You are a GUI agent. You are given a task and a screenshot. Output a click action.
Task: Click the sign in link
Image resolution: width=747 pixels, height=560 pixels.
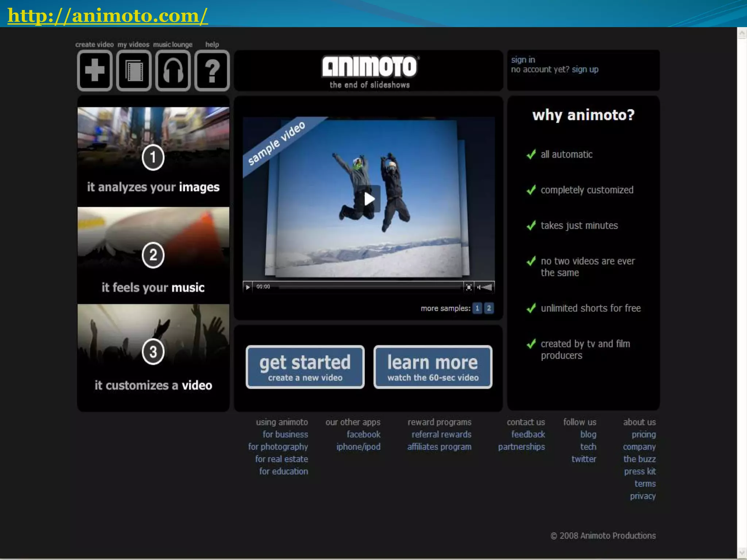(523, 60)
